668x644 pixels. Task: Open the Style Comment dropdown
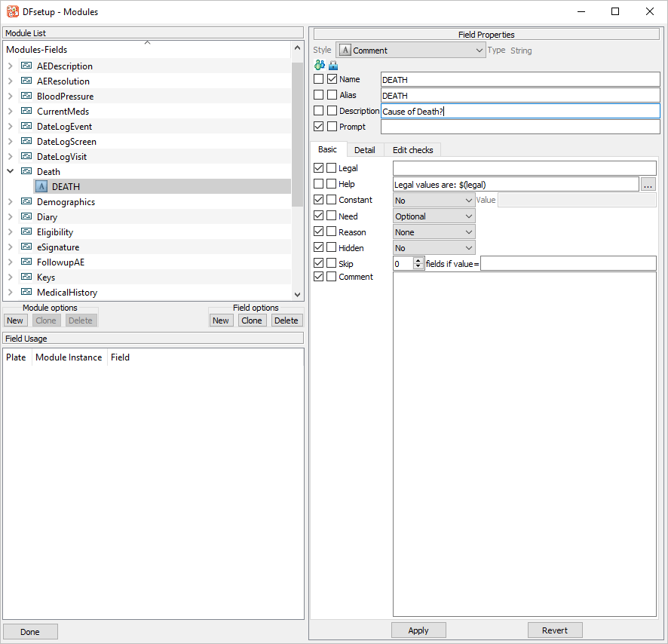[x=411, y=51]
